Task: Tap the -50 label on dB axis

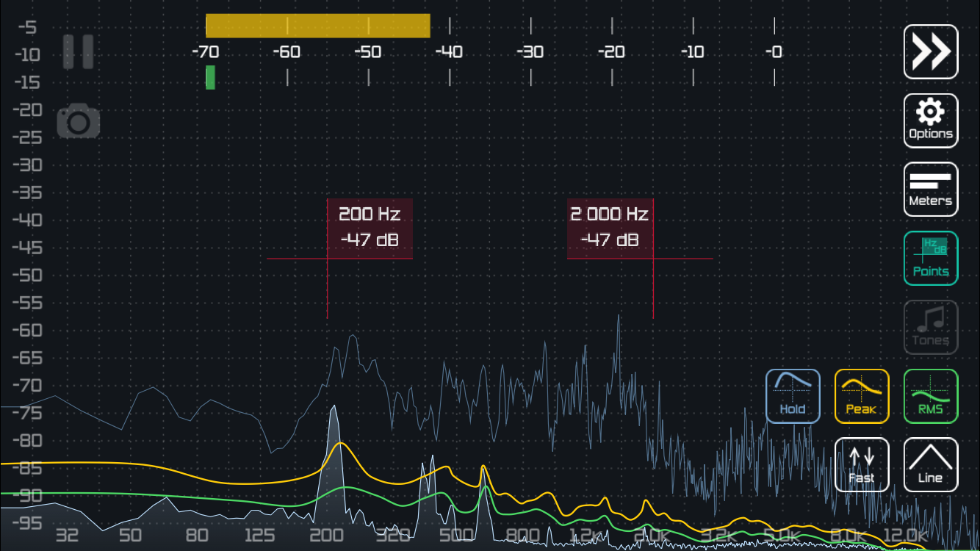Action: click(x=26, y=275)
